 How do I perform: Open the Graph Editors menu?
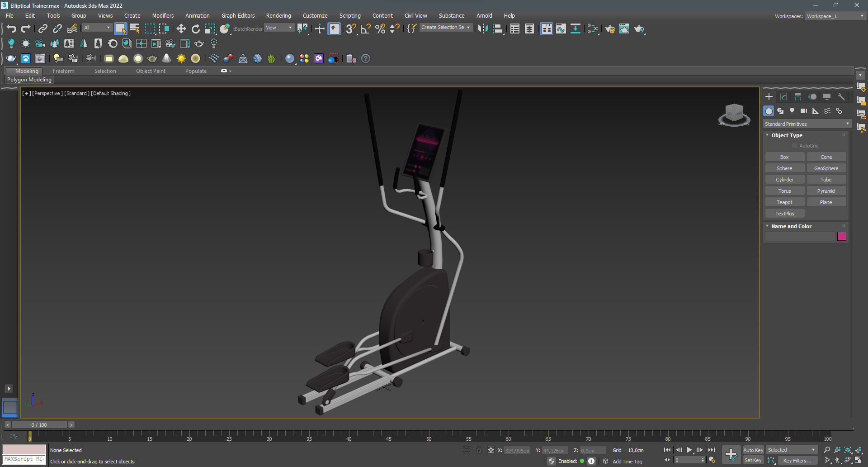(x=238, y=16)
